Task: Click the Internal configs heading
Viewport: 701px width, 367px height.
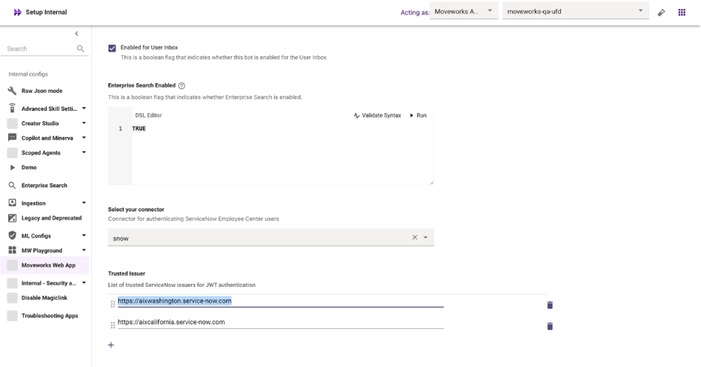Action: (28, 74)
